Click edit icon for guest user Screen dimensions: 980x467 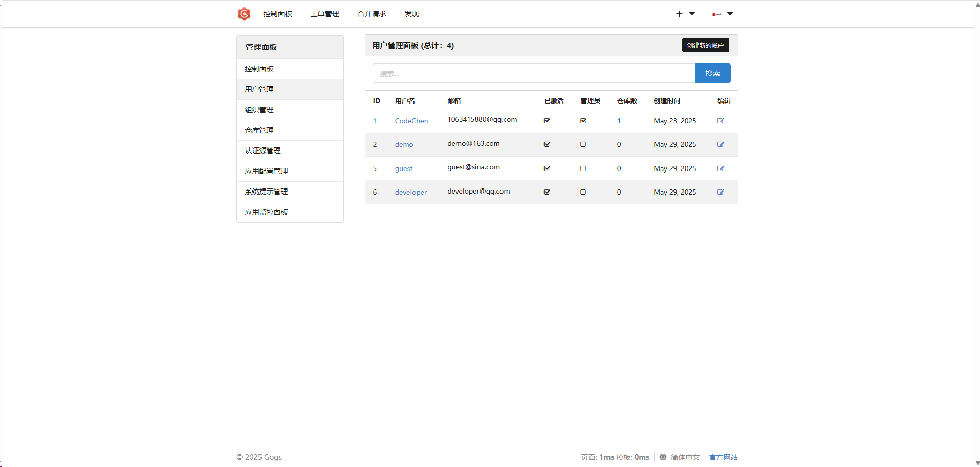[x=721, y=168]
